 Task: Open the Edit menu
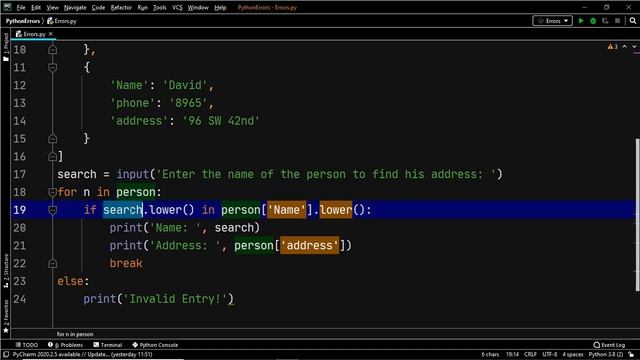36,7
